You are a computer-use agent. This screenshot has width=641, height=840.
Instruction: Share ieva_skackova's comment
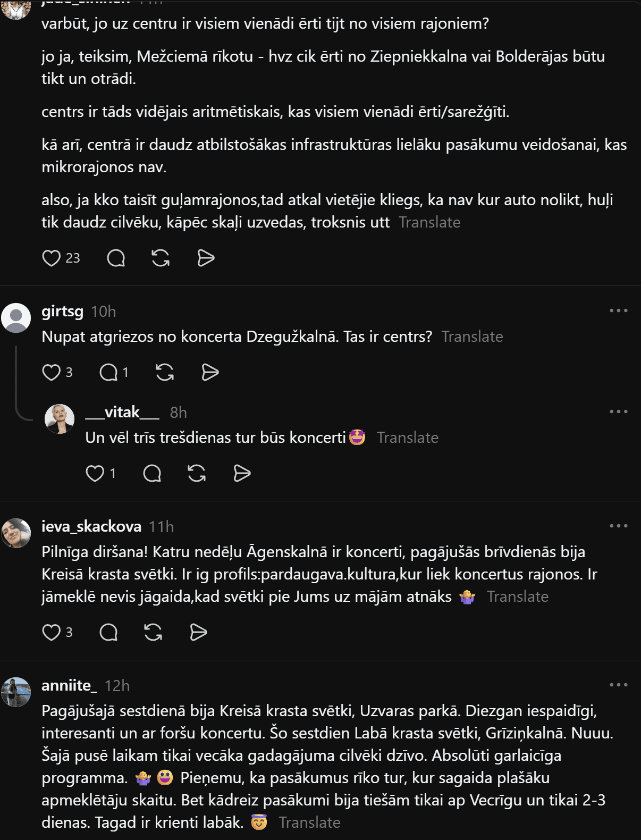198,633
